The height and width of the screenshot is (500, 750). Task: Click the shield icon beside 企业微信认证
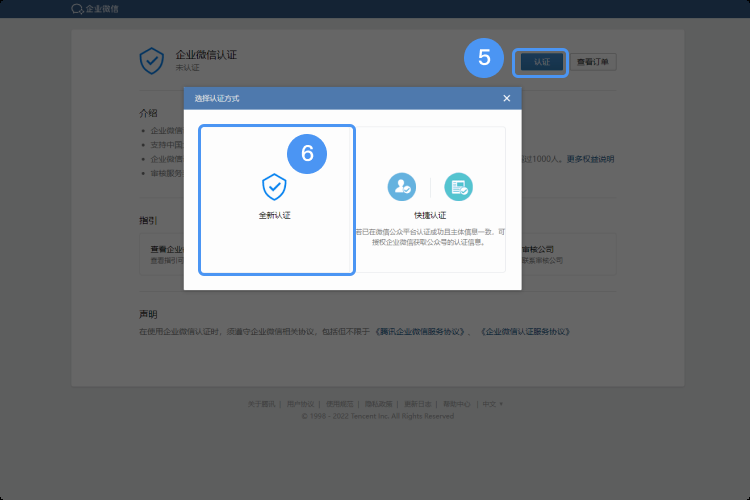tap(152, 61)
